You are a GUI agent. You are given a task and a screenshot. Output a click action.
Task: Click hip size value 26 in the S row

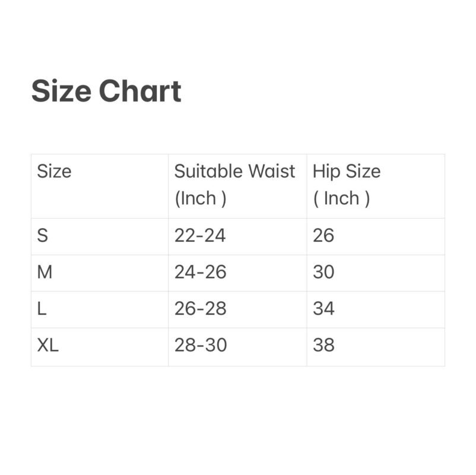coord(323,236)
